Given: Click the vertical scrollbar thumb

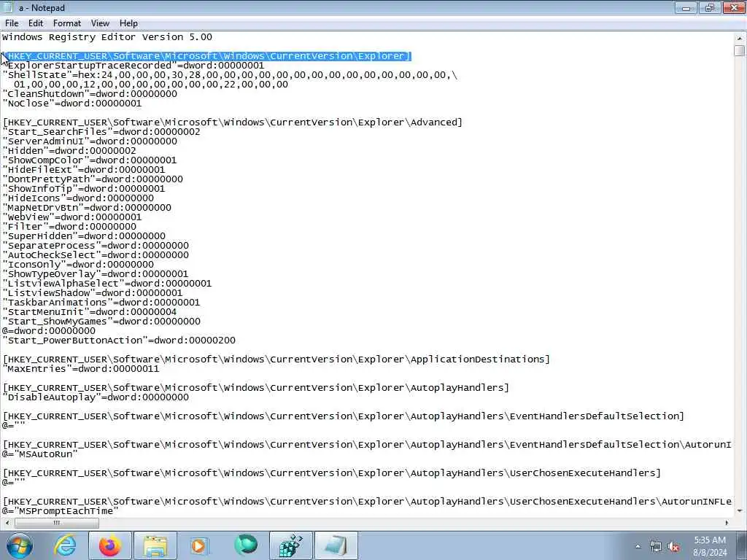Looking at the screenshot, I should 740,50.
